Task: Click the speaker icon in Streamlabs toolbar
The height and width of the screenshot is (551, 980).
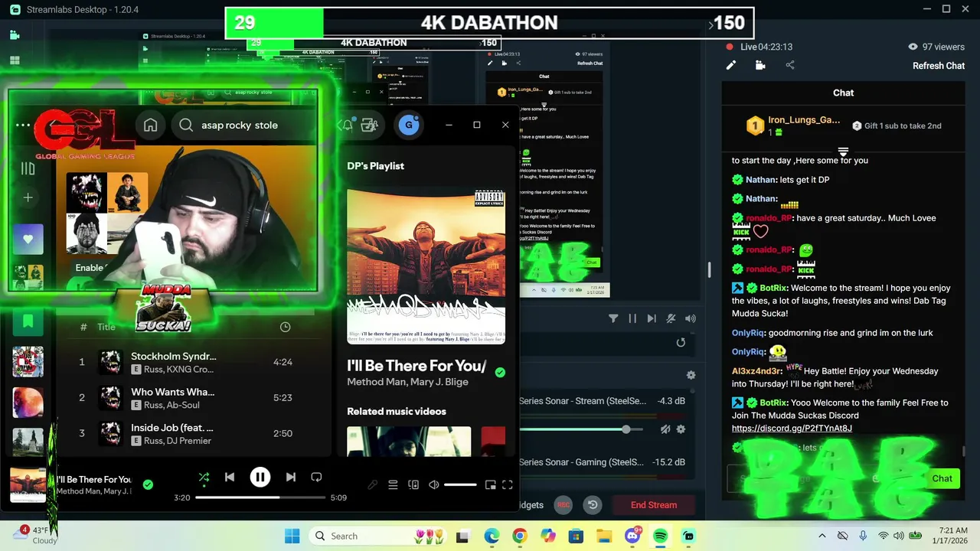Action: coord(691,318)
